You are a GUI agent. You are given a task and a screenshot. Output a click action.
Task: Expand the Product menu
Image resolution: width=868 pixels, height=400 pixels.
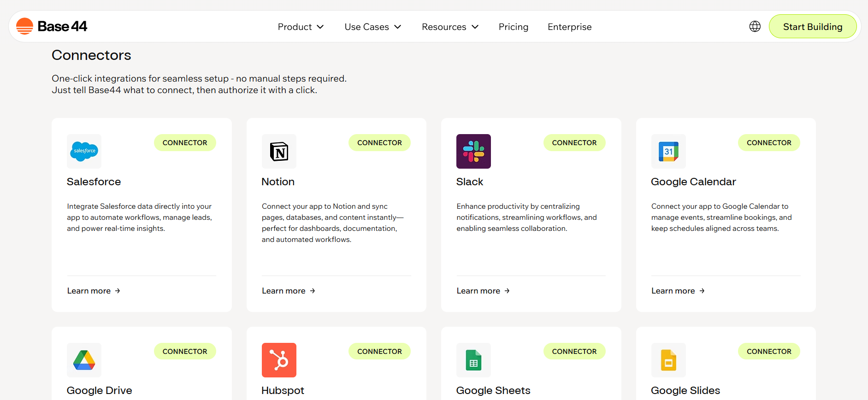pyautogui.click(x=301, y=27)
